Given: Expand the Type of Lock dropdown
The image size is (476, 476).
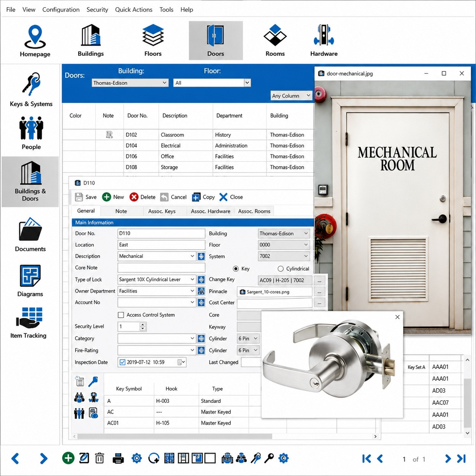Looking at the screenshot, I should (x=192, y=279).
